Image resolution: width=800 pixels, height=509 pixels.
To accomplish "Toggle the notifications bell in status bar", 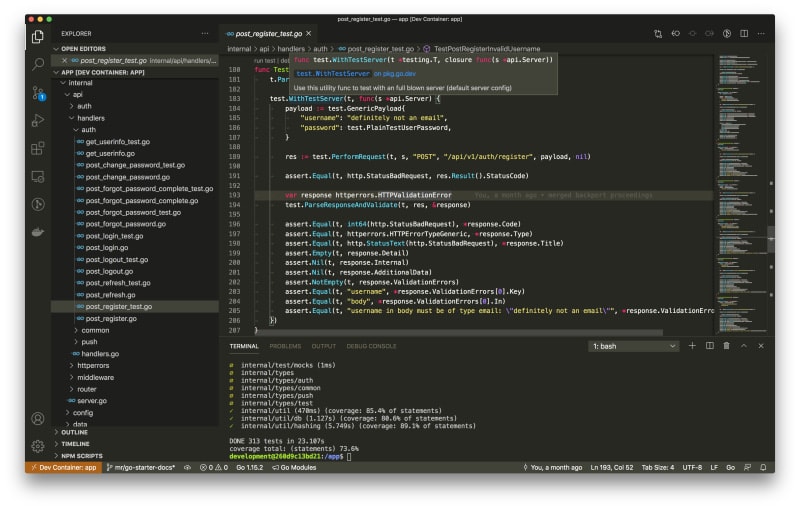I will [765, 467].
